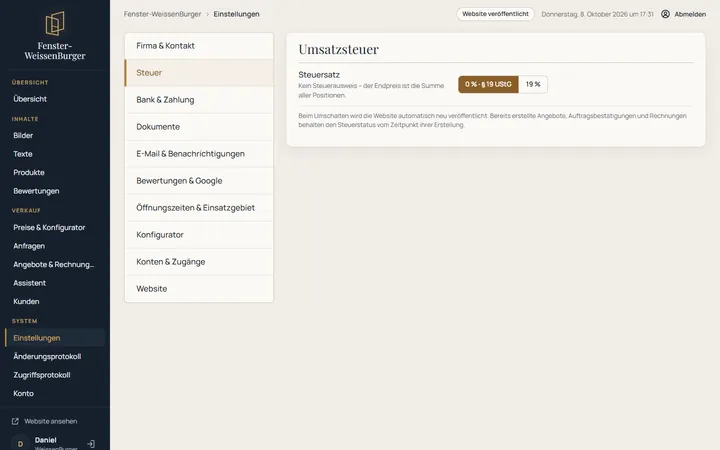
Task: Click the logout arrow icon beside Daniel
Action: click(91, 444)
